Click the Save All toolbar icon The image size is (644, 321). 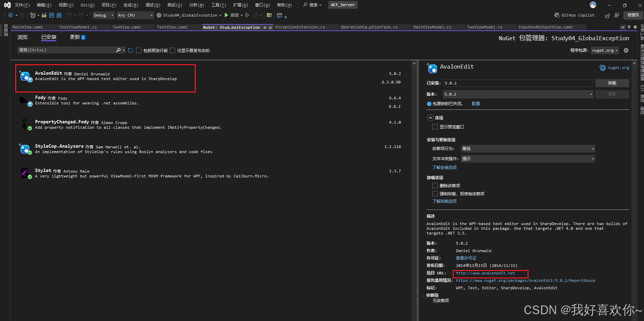click(59, 15)
